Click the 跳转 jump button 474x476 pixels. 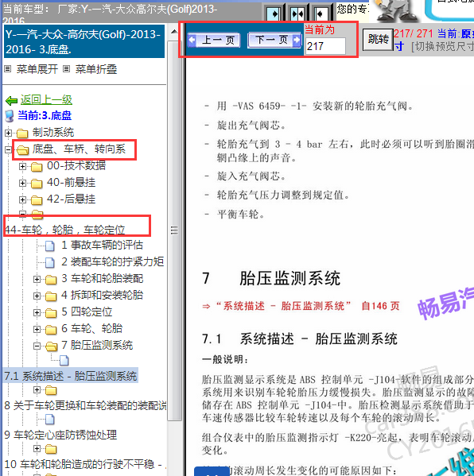pyautogui.click(x=378, y=40)
